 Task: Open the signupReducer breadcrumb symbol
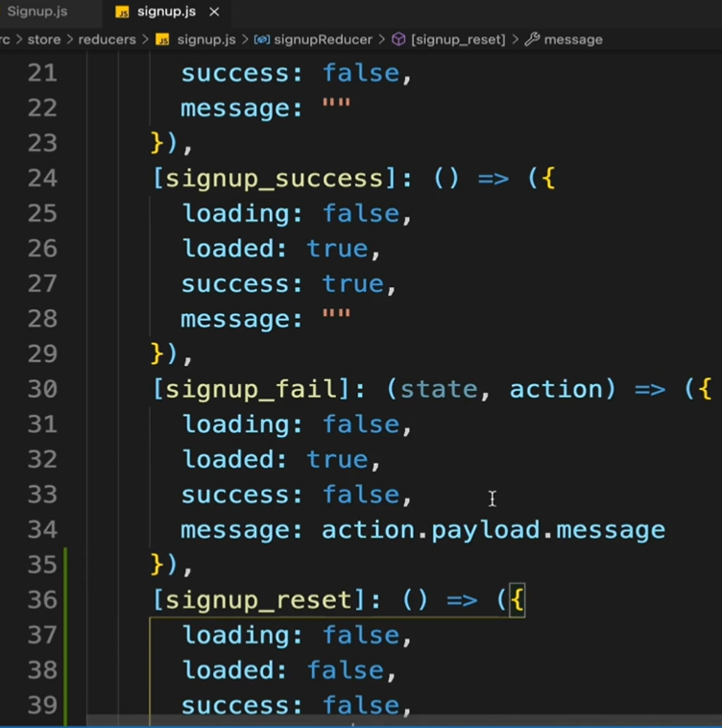(x=323, y=39)
